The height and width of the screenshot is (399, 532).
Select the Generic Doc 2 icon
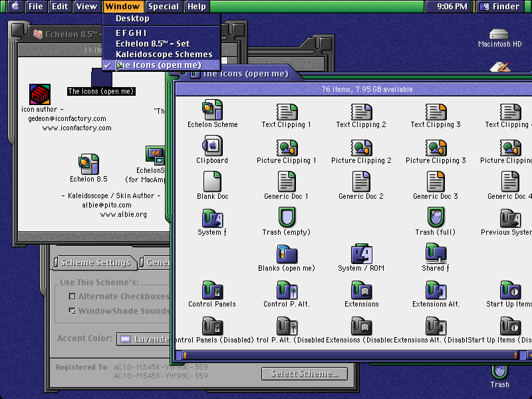[x=361, y=182]
